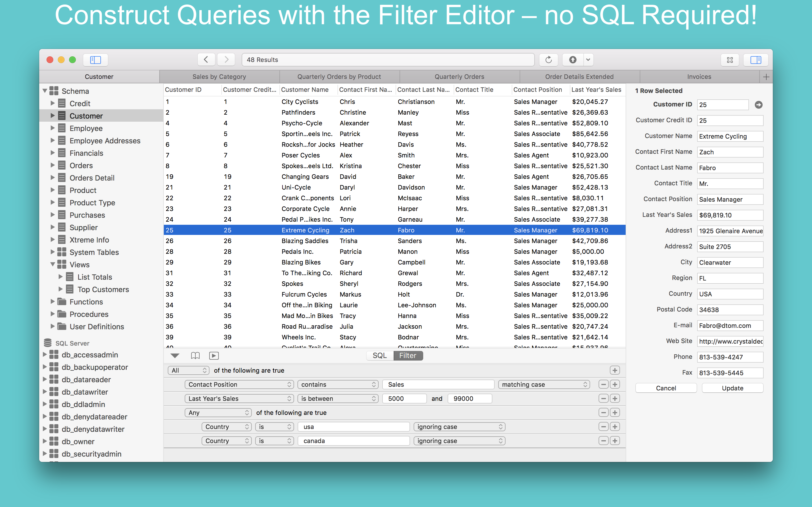Click the Cancel button
Screen dimensions: 812x507
[666, 388]
